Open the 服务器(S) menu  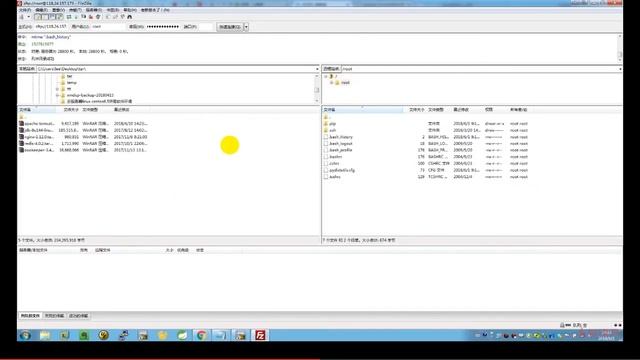click(x=94, y=10)
